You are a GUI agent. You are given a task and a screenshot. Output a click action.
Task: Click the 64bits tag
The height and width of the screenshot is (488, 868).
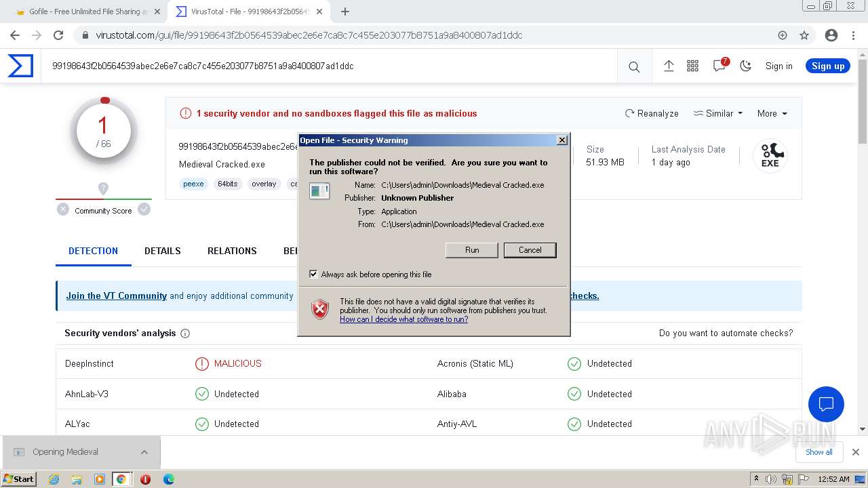tap(227, 184)
